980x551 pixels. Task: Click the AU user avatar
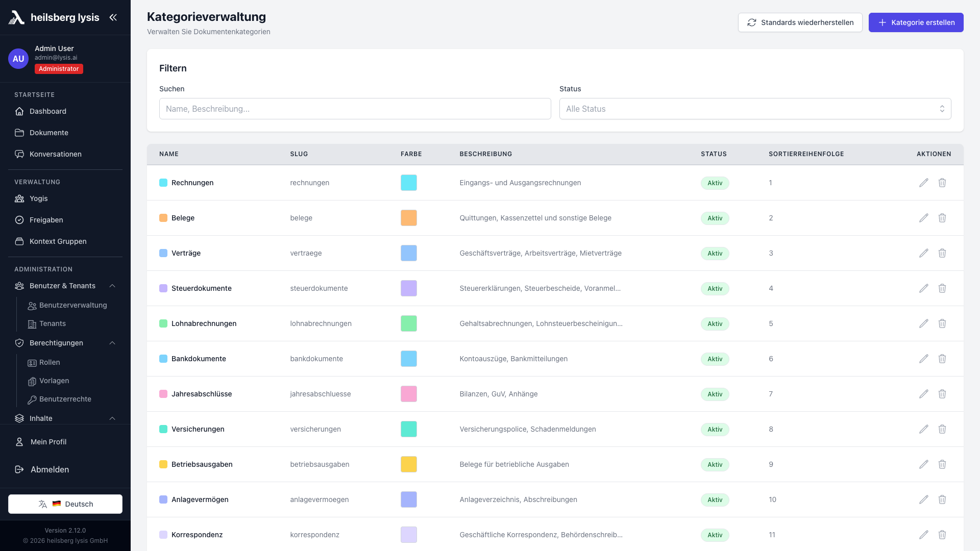point(18,59)
